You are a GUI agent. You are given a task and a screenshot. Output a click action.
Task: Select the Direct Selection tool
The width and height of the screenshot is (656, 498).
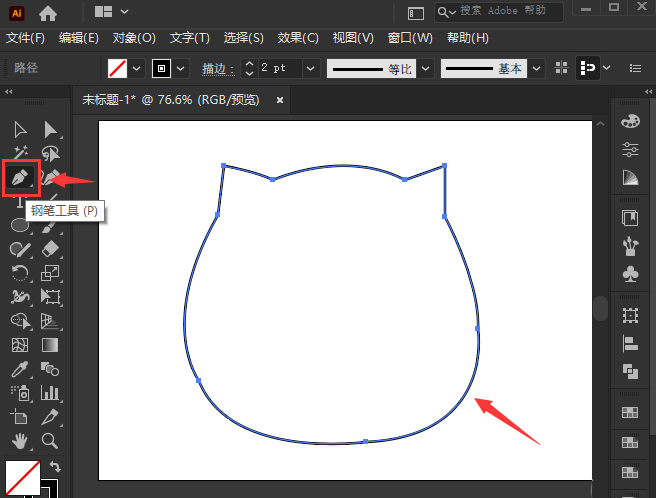coord(51,129)
